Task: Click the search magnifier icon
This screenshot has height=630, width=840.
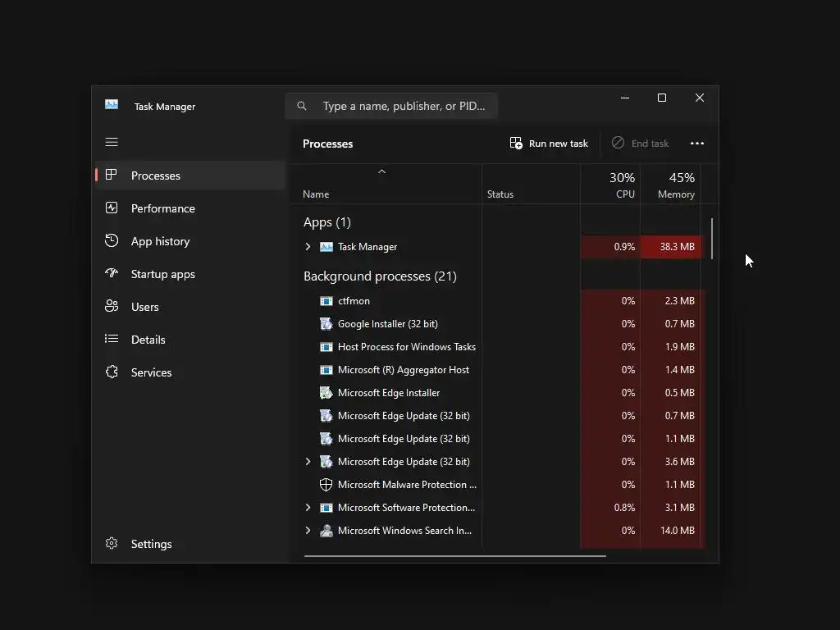Action: pos(302,106)
